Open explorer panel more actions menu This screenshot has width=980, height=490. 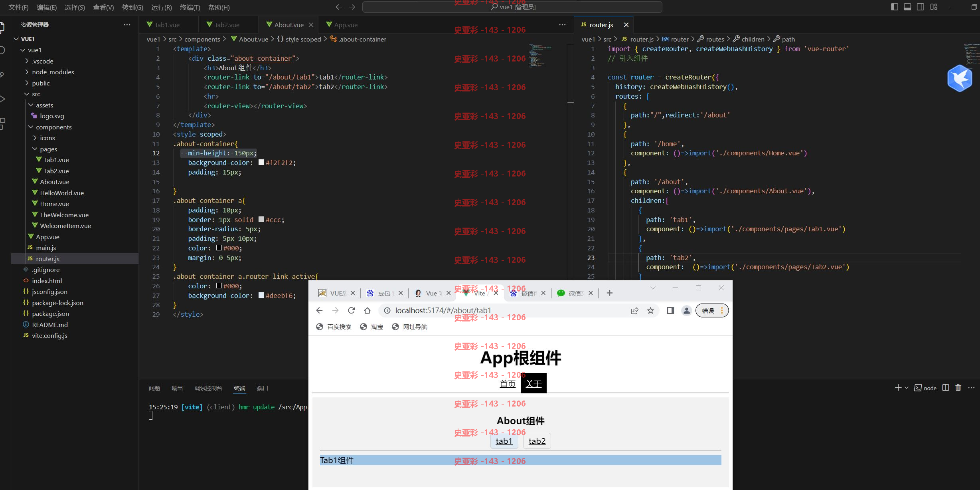coord(127,25)
